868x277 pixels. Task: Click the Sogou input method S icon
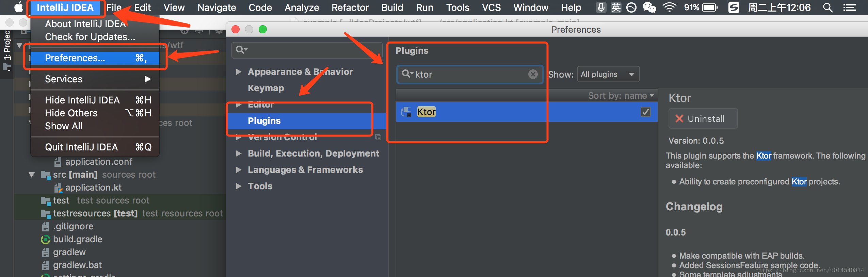(734, 7)
